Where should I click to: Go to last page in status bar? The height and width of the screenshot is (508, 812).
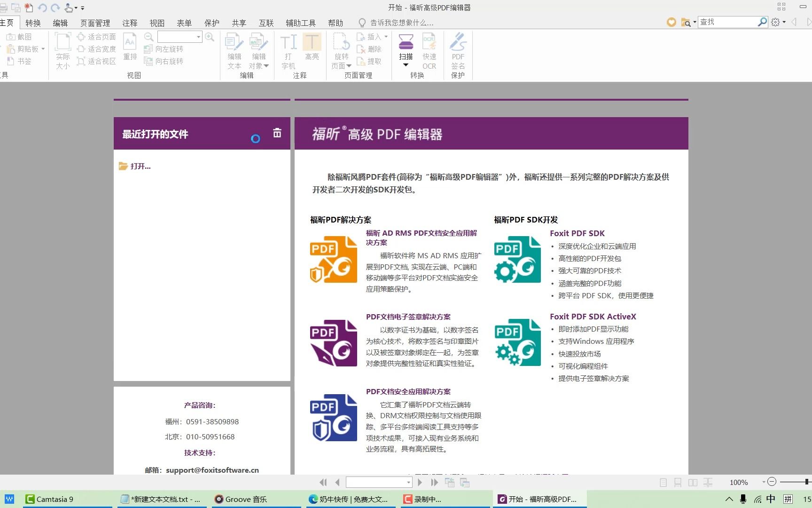tap(434, 482)
